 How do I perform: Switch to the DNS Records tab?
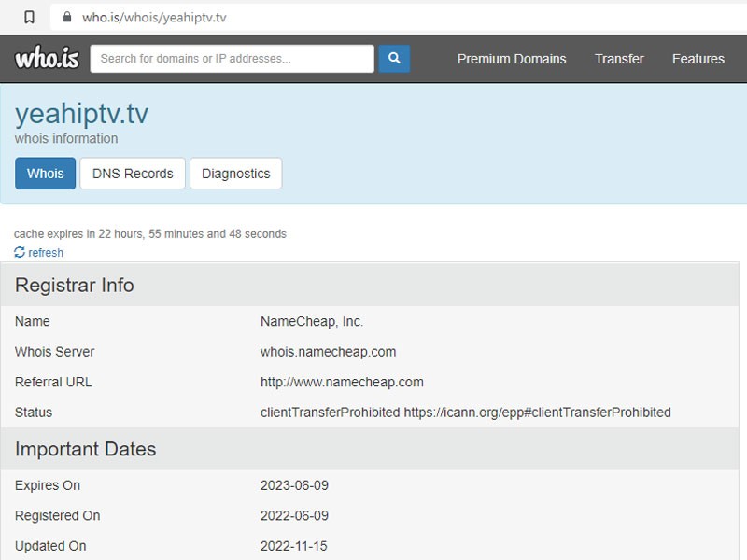click(x=133, y=174)
